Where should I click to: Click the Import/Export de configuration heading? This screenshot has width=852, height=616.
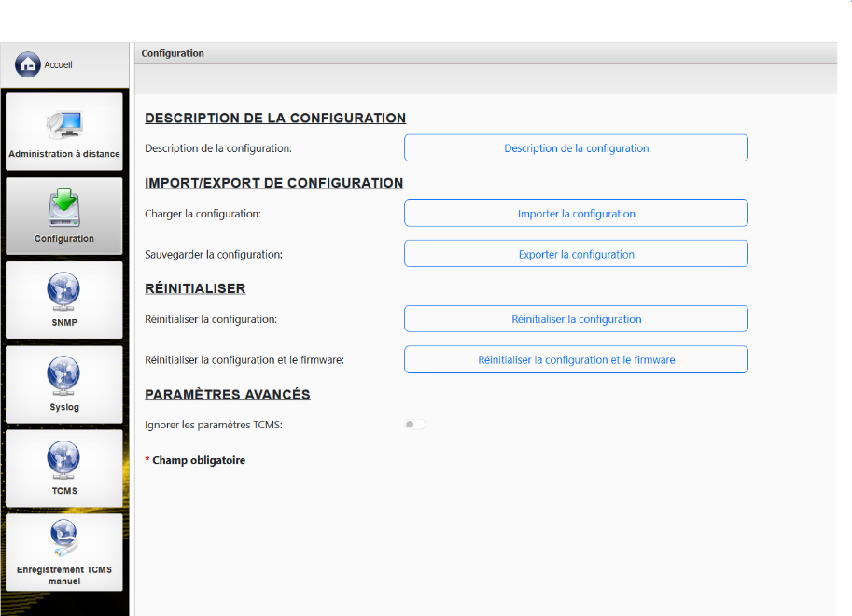click(274, 183)
